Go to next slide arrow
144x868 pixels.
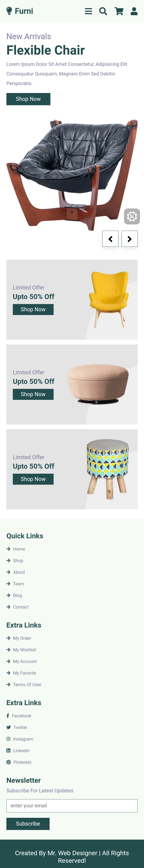tap(129, 239)
